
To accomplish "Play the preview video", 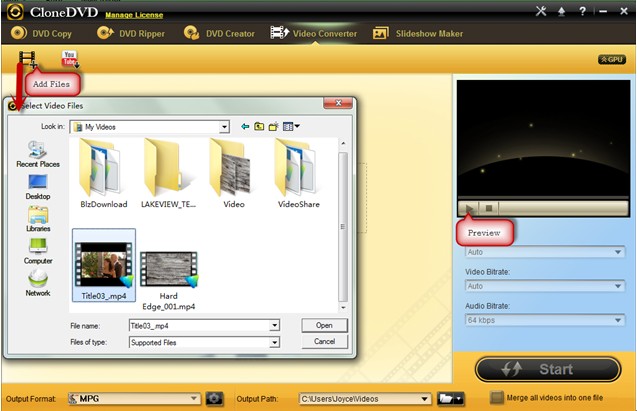I will [468, 208].
